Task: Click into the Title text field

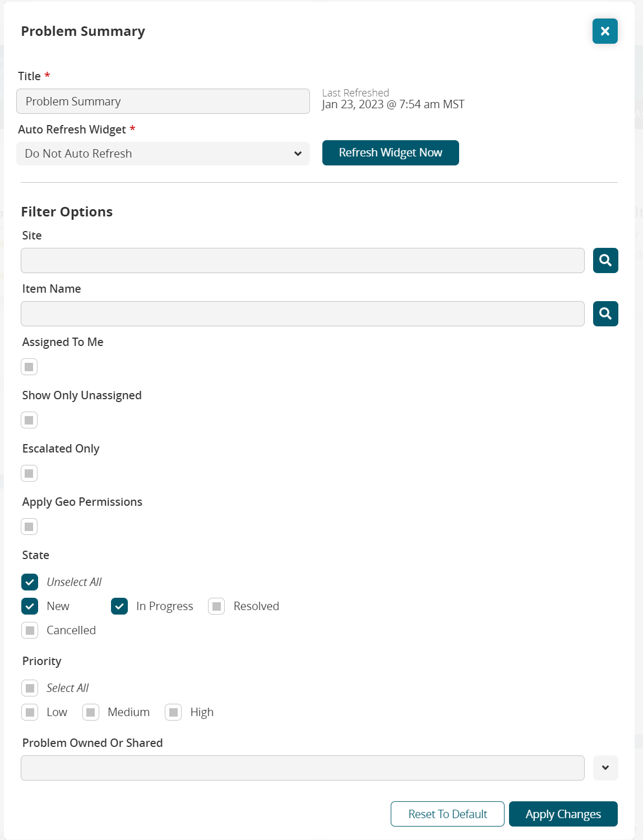Action: (x=163, y=101)
